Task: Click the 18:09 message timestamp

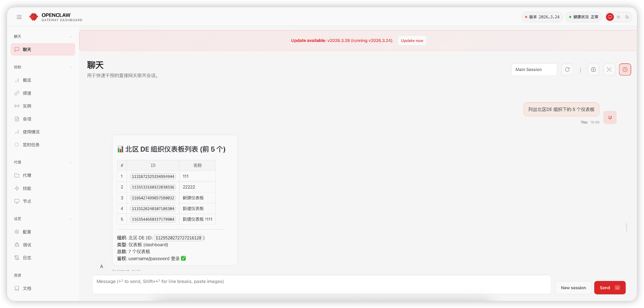Action: (x=595, y=122)
